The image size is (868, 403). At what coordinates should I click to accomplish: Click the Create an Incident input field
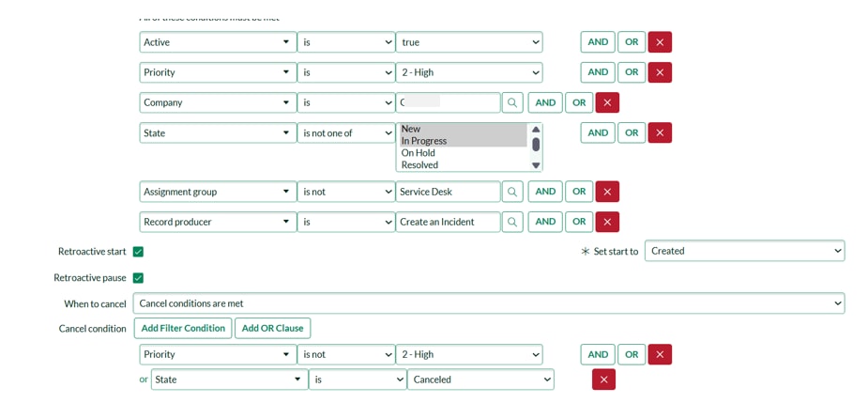[x=449, y=222]
